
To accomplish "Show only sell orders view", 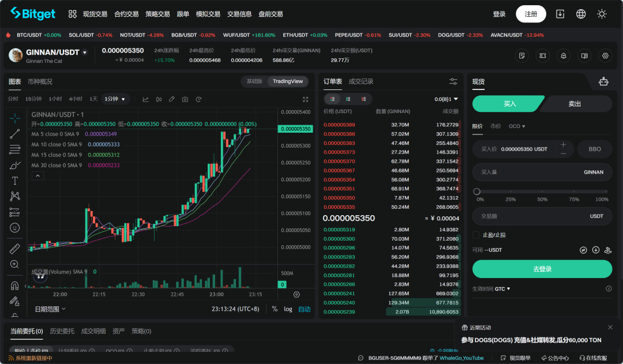I will 363,99.
